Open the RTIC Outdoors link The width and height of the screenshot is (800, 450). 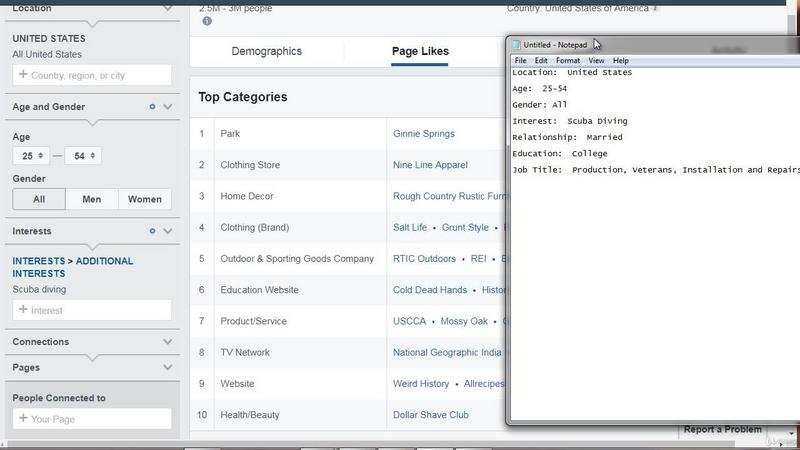coord(424,259)
